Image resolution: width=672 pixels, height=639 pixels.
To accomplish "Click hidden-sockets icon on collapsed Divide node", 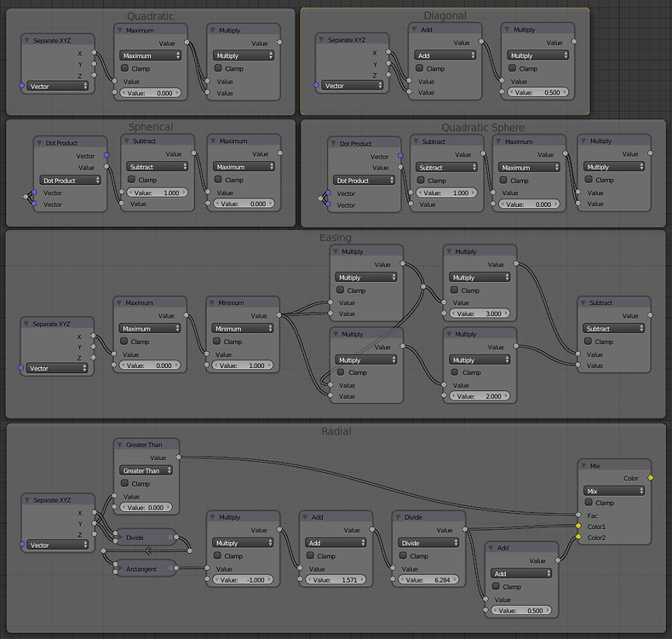I will [x=170, y=538].
